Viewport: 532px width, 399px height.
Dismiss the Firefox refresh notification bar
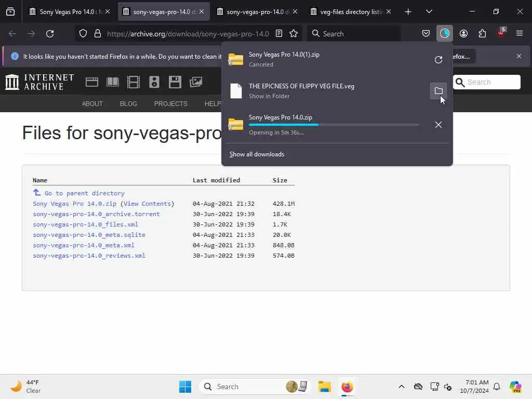click(519, 56)
